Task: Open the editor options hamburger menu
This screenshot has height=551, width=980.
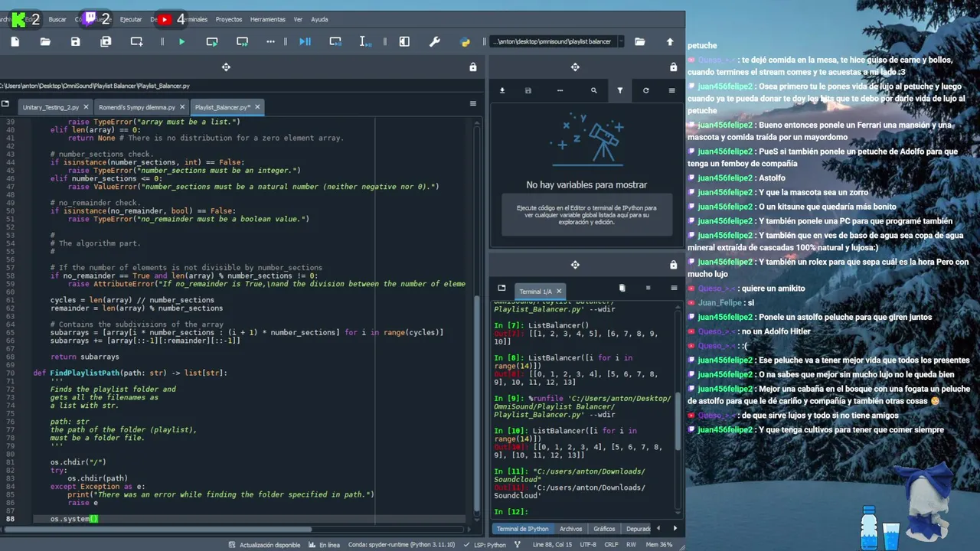Action: pos(472,103)
